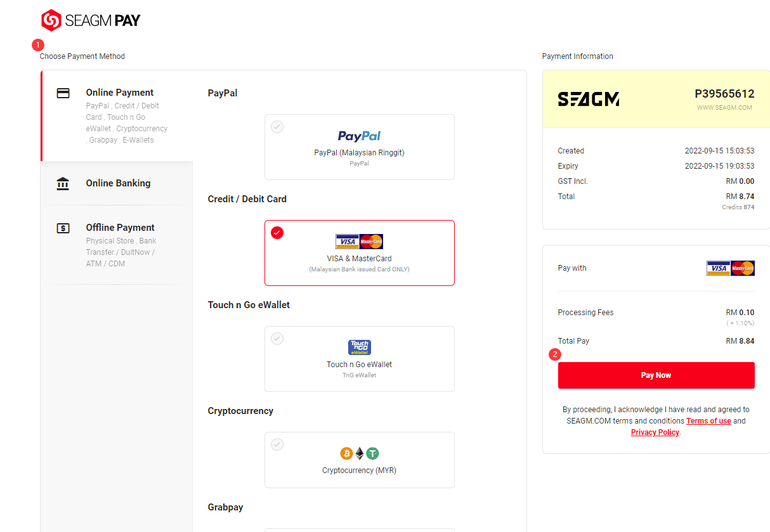Click the Touch n Go eWallet logo
Screen dimensions: 770x532
tap(360, 347)
